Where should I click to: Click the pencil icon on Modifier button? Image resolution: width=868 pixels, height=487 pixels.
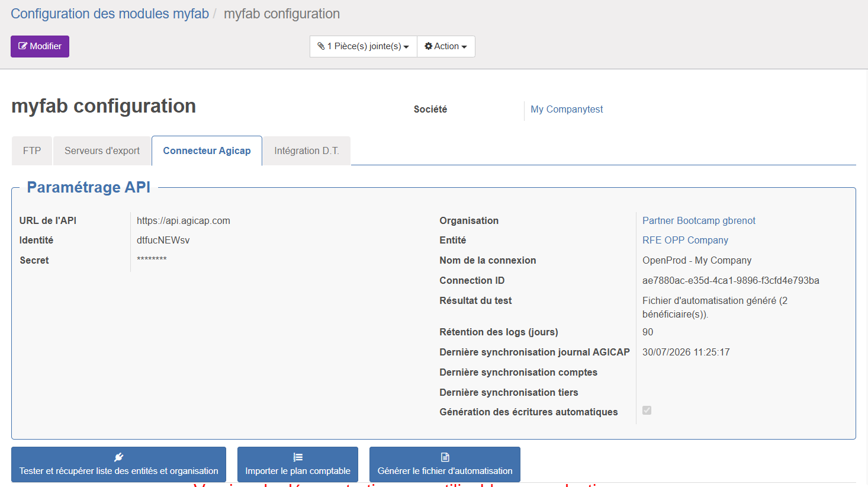[23, 46]
